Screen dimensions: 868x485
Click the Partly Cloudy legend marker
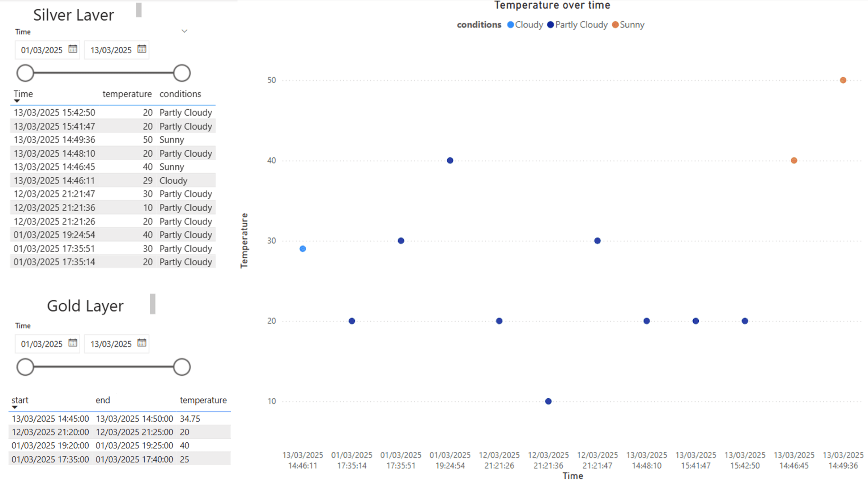click(x=550, y=25)
